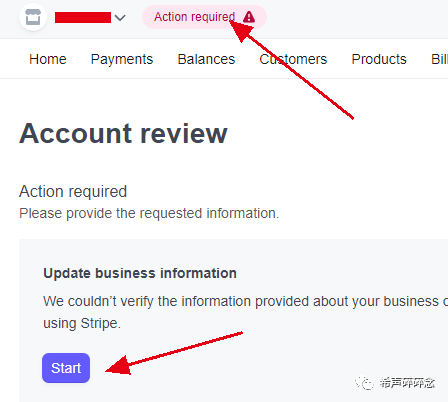Viewport: 448px width, 402px height.
Task: Go to the Home tab
Action: (x=48, y=59)
